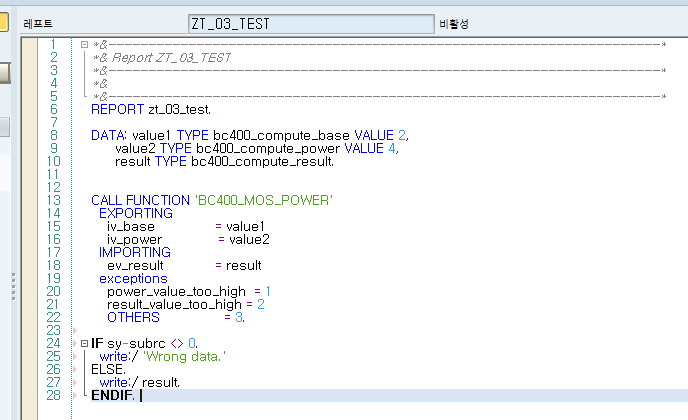The image size is (688, 420).
Task: Click the exceptions keyword on line 19
Action: [133, 279]
